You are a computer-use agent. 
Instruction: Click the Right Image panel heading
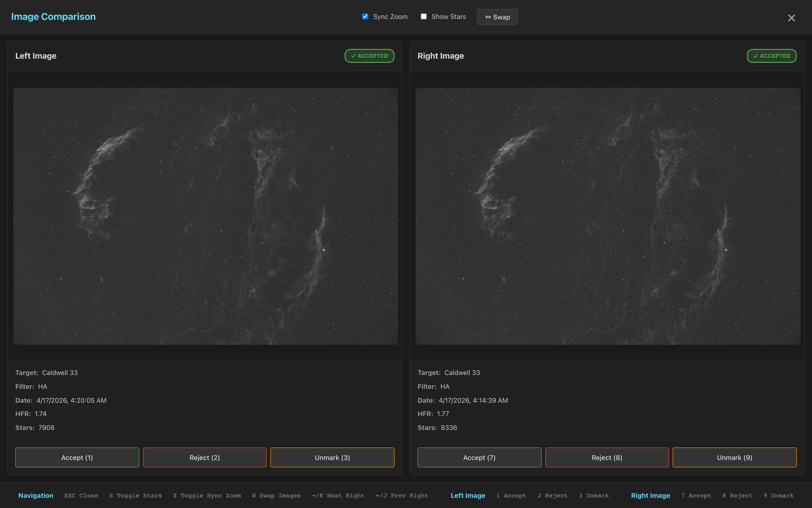click(441, 56)
